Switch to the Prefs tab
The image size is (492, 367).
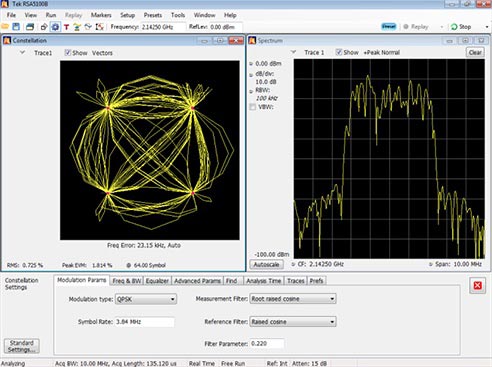[316, 281]
